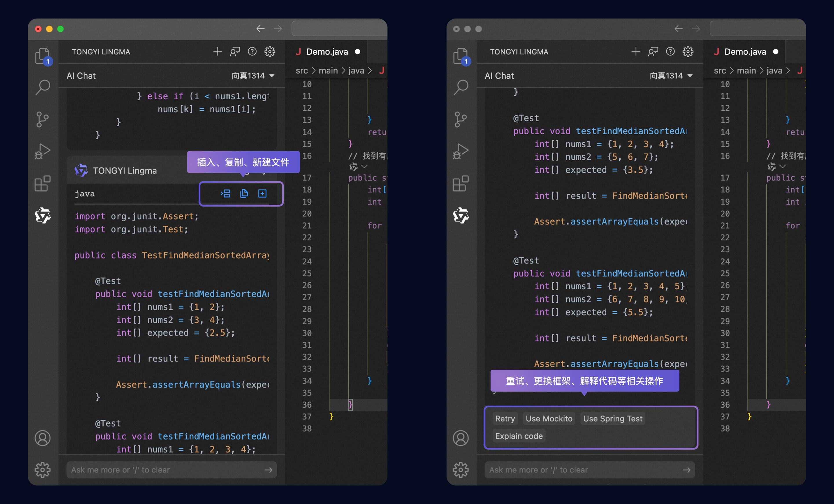Expand user dropdown 向真1314 in right panel

[x=671, y=76]
